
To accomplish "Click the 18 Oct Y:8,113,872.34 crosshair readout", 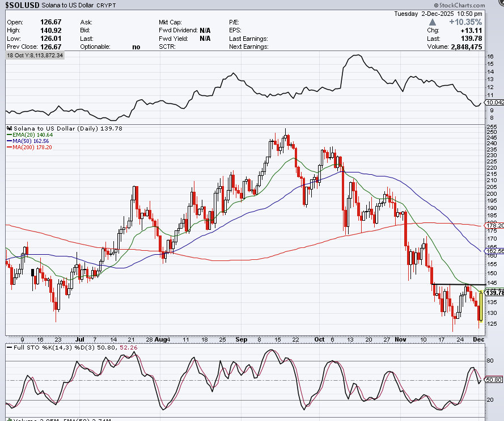I will (x=35, y=55).
